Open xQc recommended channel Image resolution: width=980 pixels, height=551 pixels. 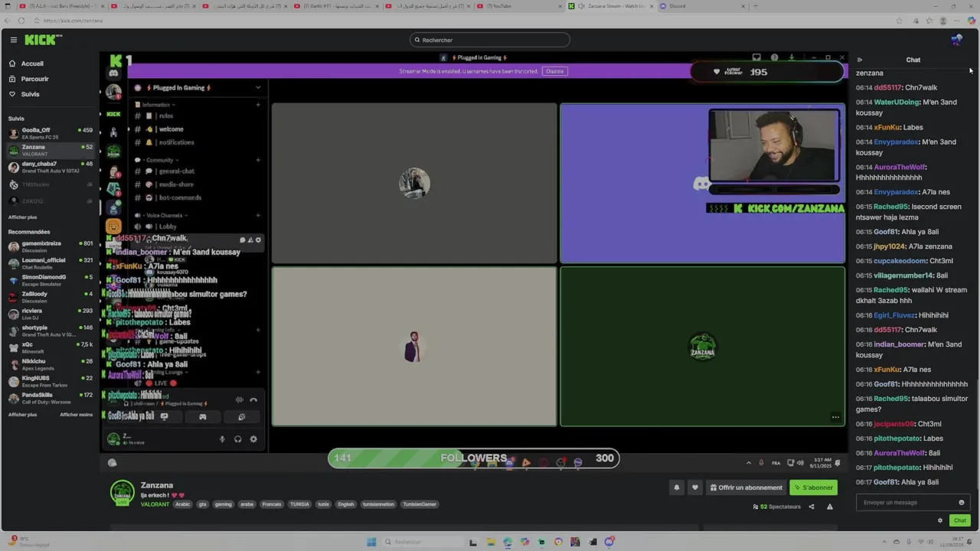click(x=50, y=347)
